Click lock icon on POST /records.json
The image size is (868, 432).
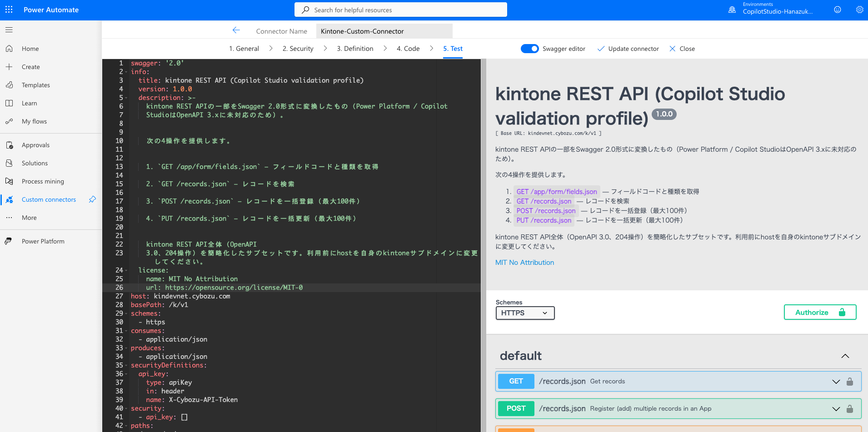click(850, 409)
